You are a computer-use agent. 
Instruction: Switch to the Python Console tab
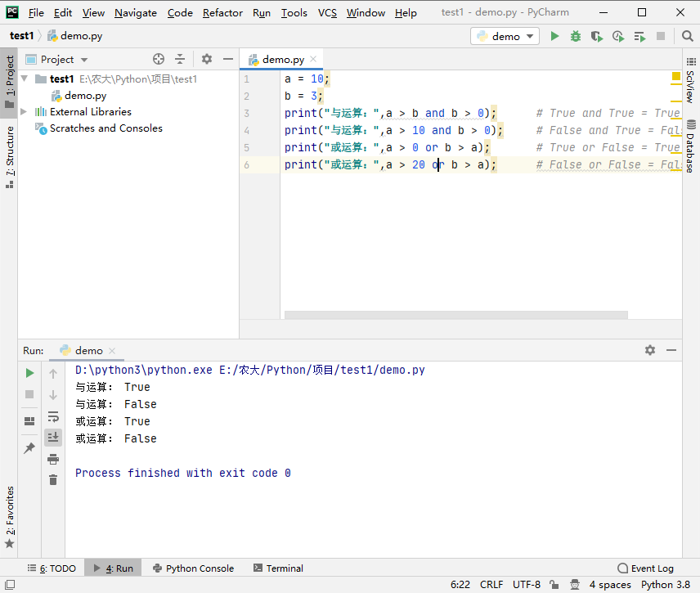tap(192, 568)
